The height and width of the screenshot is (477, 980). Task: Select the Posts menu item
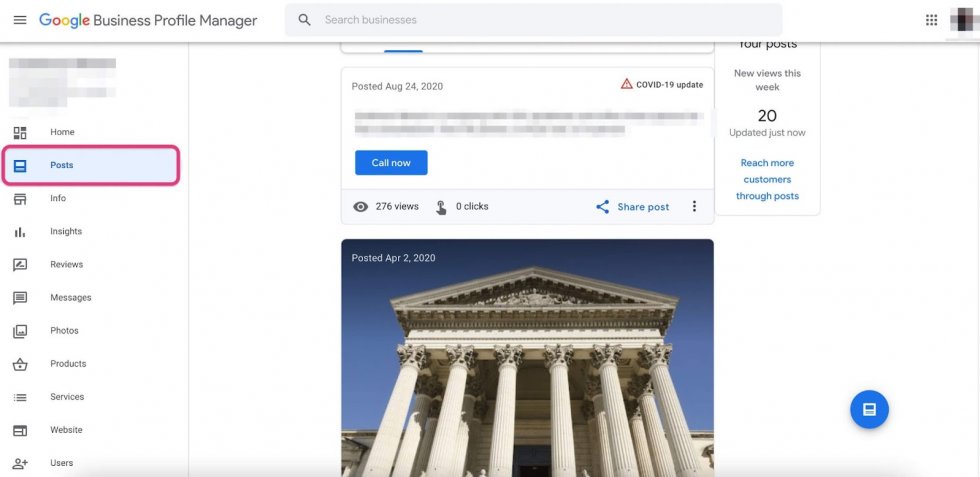(91, 166)
